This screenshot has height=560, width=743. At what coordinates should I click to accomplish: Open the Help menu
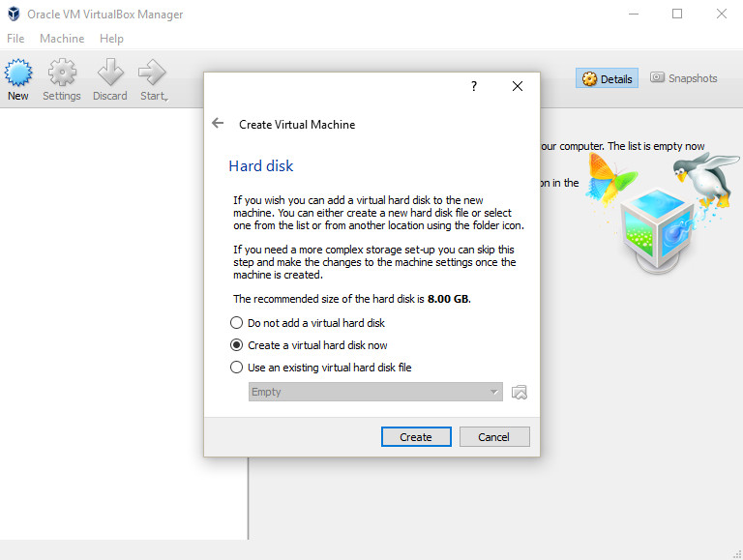click(111, 39)
